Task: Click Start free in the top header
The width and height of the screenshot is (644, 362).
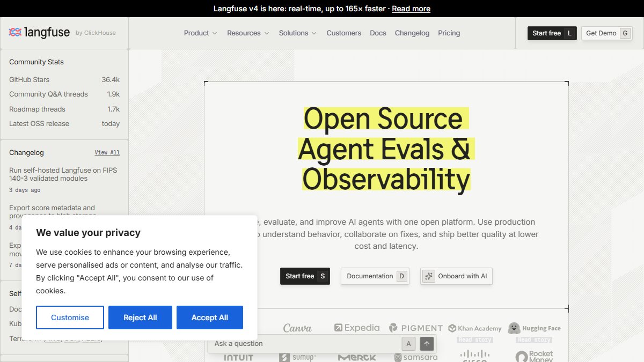Action: point(552,33)
